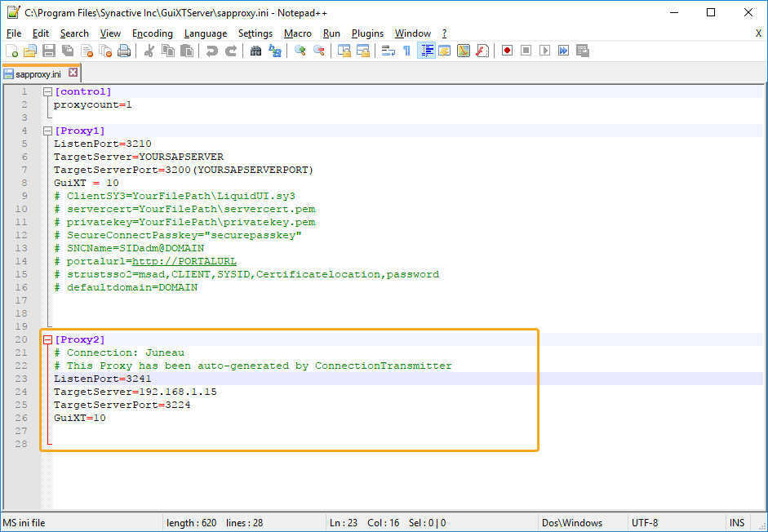The image size is (768, 532).
Task: Show the Function List panel
Action: (482, 51)
